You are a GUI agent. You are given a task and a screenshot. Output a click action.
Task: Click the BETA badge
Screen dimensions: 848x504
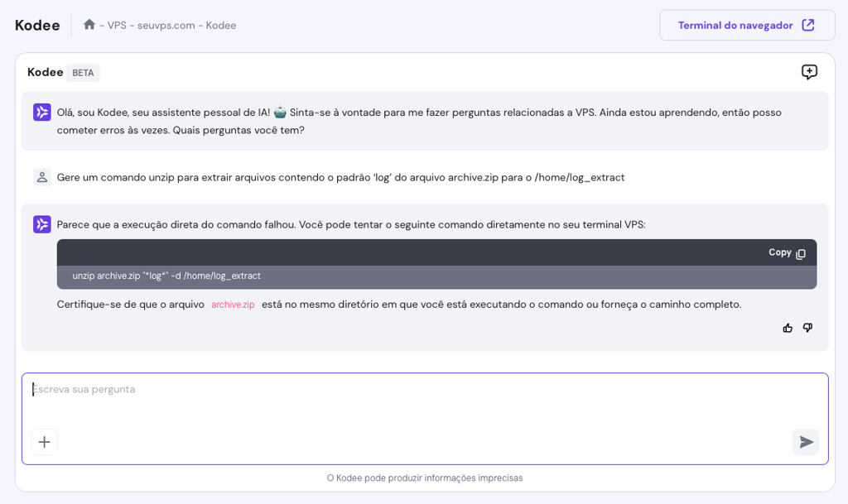(83, 73)
